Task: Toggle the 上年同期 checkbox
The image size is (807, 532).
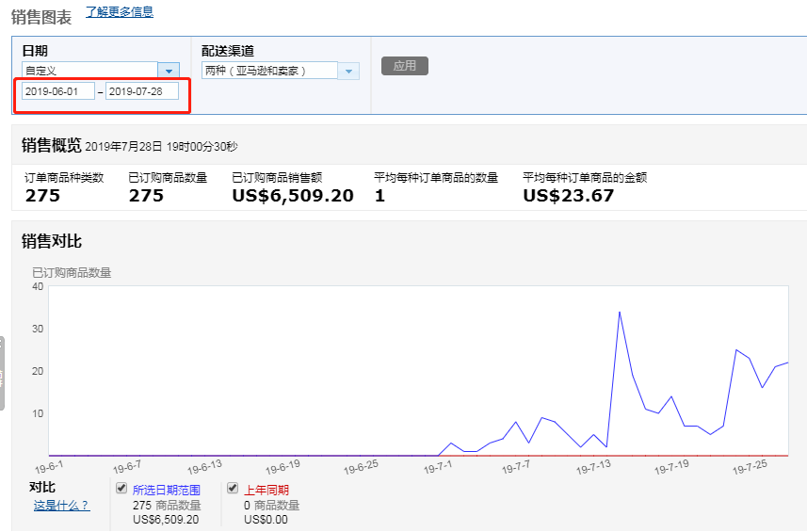Action: [x=233, y=488]
